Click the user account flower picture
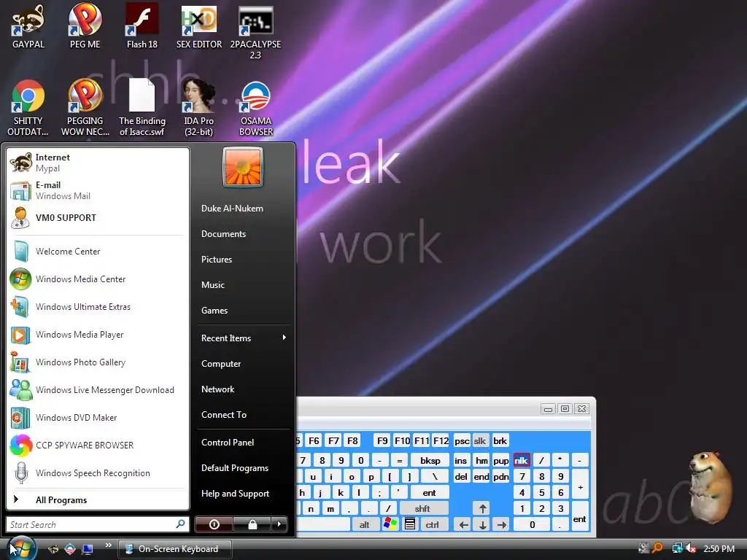 click(243, 167)
